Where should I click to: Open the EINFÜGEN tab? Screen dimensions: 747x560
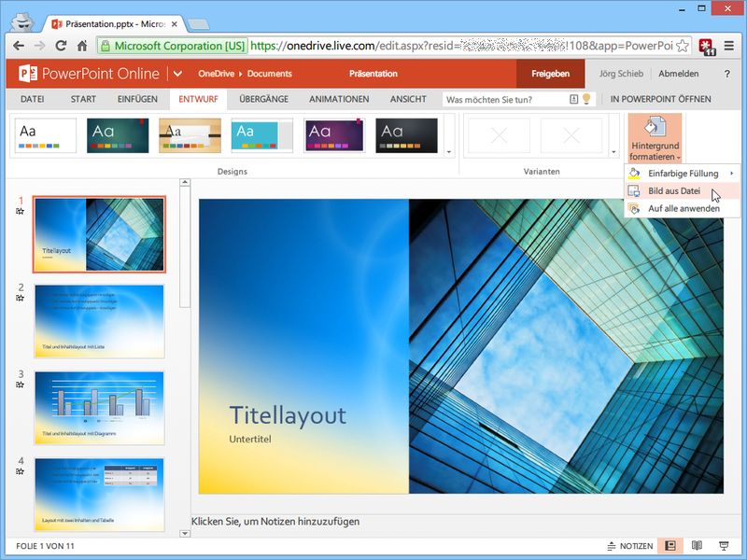pyautogui.click(x=137, y=99)
